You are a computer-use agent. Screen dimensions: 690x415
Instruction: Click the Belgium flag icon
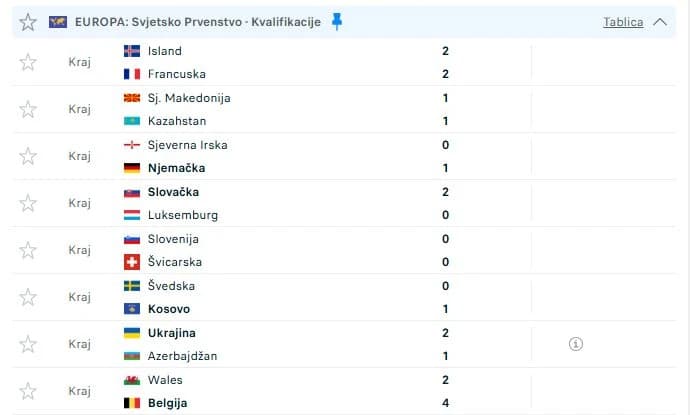(131, 403)
